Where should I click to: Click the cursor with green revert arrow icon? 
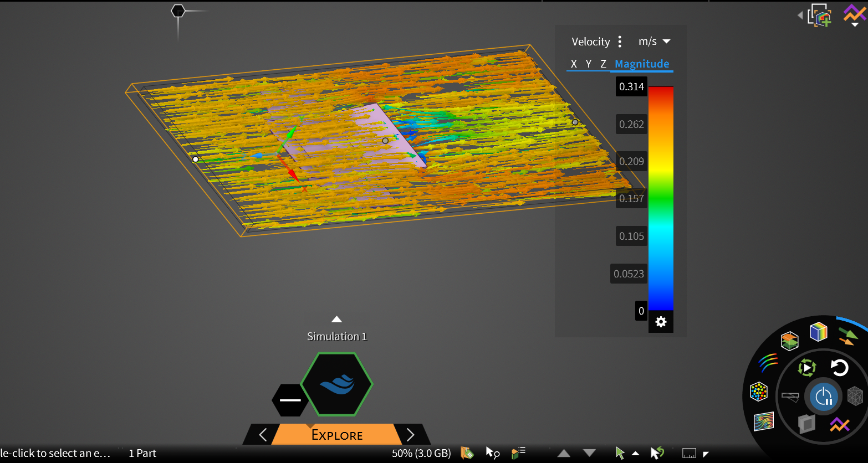point(657,453)
